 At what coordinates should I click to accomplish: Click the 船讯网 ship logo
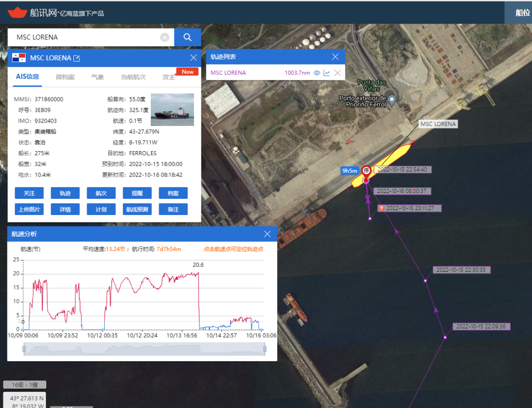tap(18, 12)
